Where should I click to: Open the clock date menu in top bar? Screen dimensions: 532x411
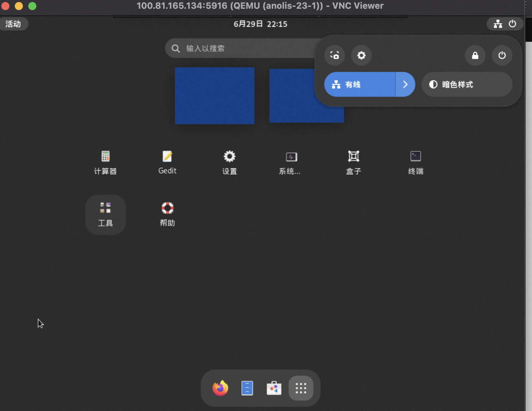[260, 24]
